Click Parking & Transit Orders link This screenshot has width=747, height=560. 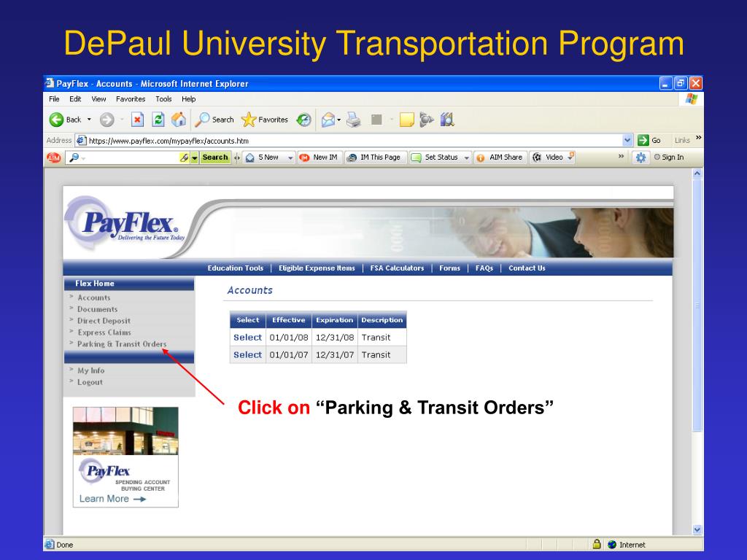tap(122, 344)
